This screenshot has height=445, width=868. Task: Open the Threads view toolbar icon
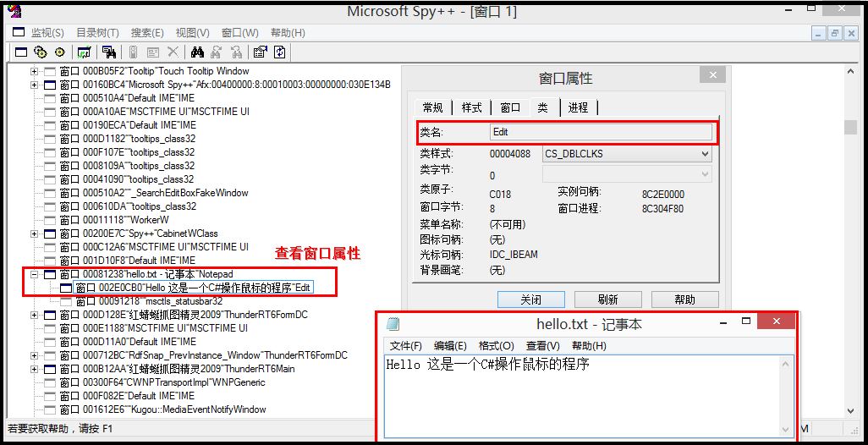[59, 52]
